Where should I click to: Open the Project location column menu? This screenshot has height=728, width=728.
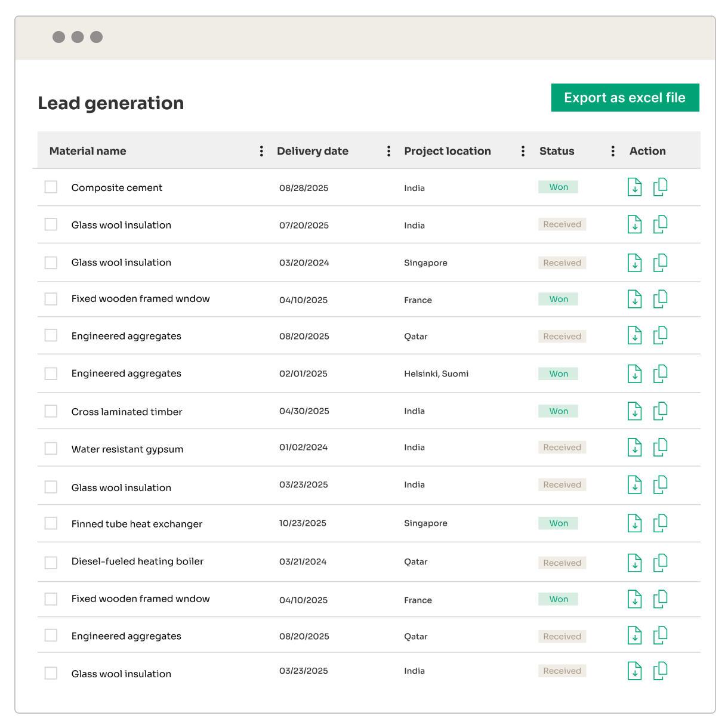click(x=523, y=151)
